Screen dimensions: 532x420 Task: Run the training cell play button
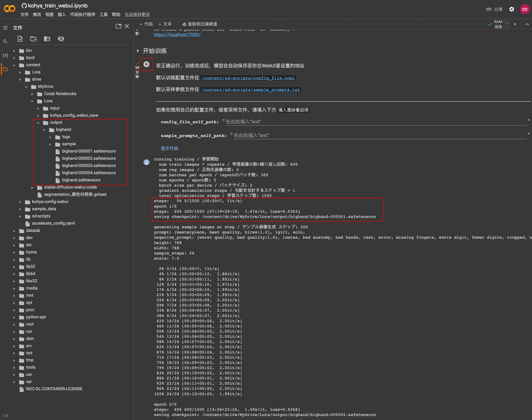pyautogui.click(x=146, y=64)
